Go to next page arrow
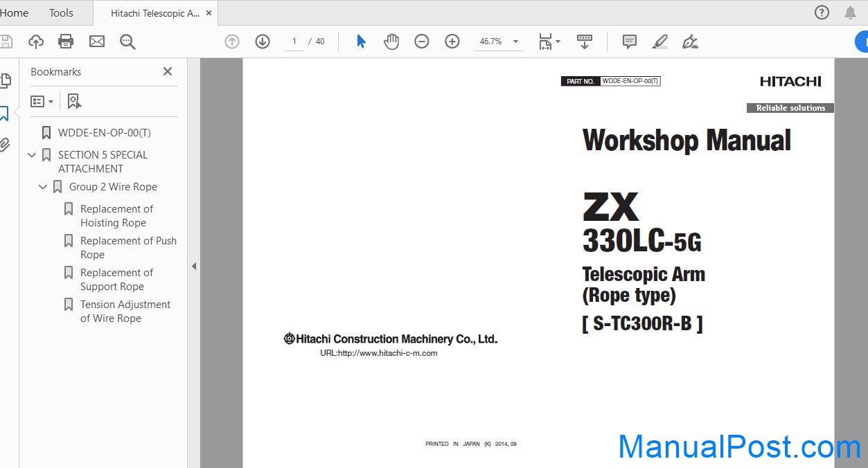Screen dimensions: 868x468 pyautogui.click(x=263, y=42)
